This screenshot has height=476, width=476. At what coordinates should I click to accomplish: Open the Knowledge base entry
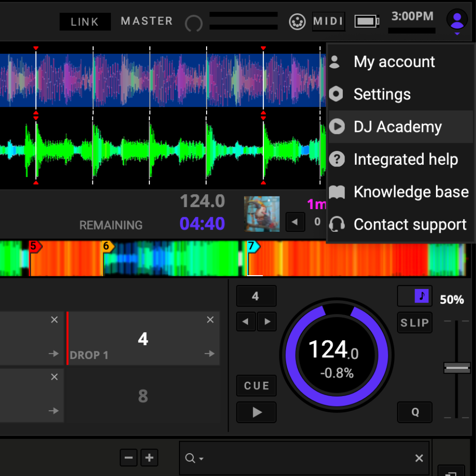coord(401,191)
